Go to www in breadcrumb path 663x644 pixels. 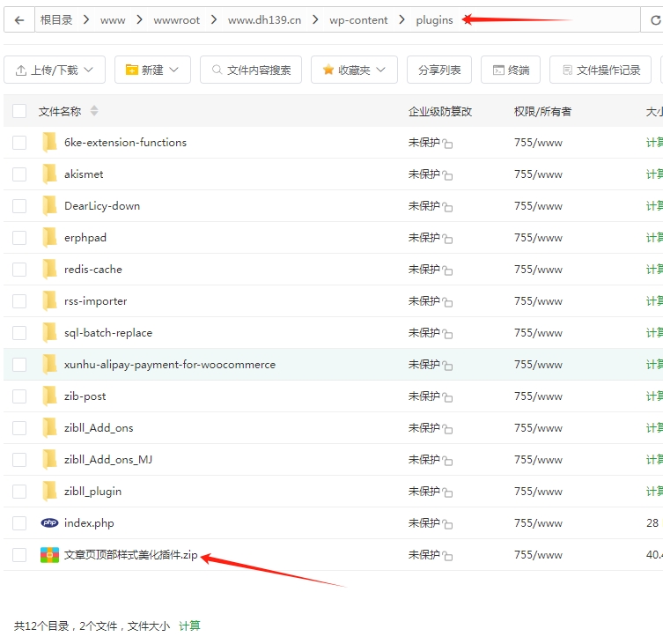click(x=113, y=20)
